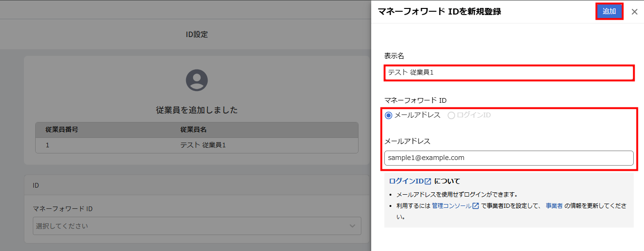Focus the 表示名 input field
Screen dimensions: 644x251
509,73
